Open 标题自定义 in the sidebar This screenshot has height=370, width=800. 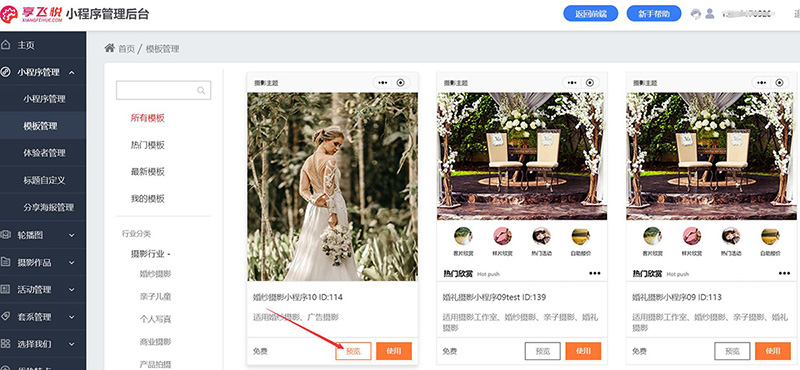(x=43, y=180)
